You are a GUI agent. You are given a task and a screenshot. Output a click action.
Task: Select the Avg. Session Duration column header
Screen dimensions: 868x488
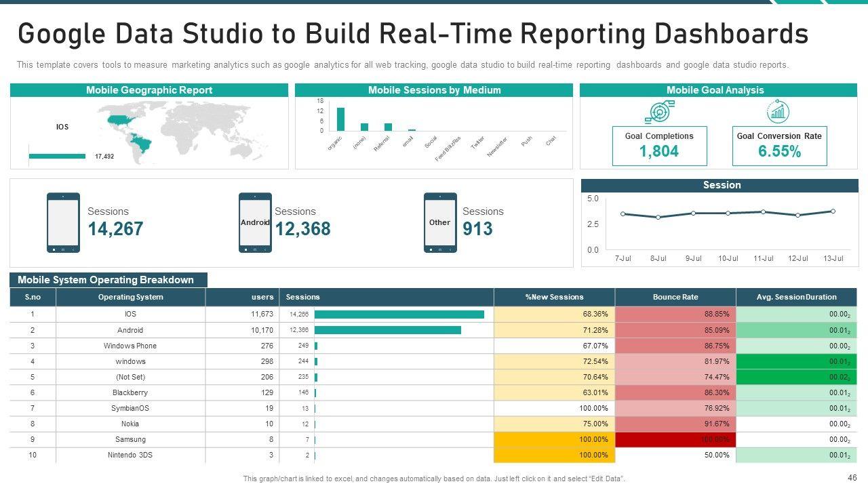coord(796,297)
